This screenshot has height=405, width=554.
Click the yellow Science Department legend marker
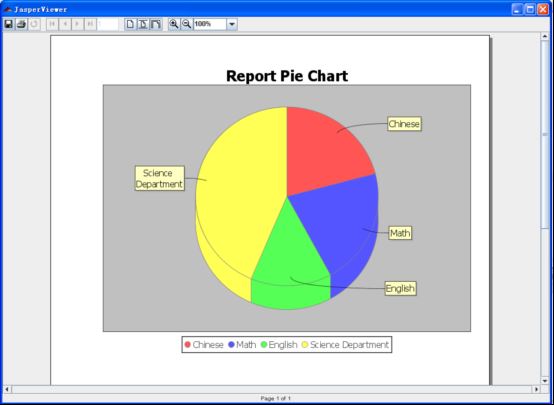pyautogui.click(x=305, y=345)
